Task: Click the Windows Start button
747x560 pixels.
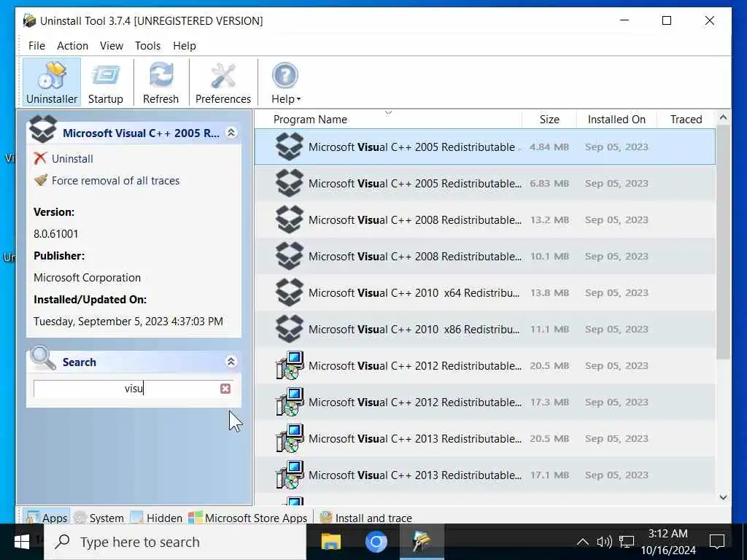Action: (x=22, y=542)
